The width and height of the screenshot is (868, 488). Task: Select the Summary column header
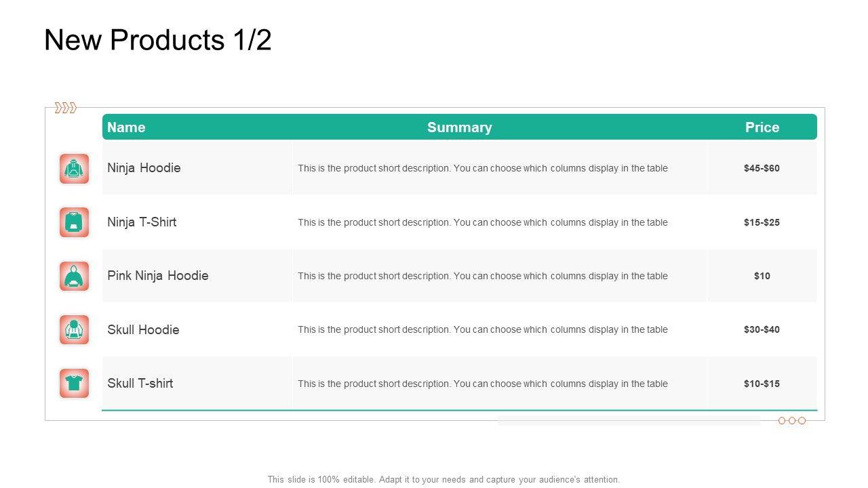(459, 127)
